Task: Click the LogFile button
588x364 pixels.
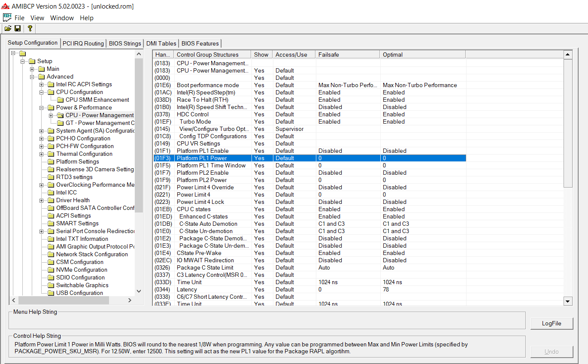Action: 552,323
